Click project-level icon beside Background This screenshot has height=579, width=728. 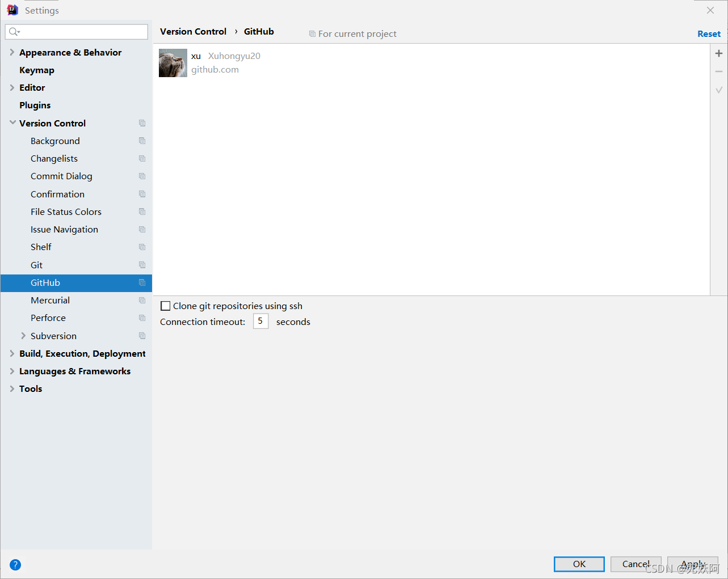coord(142,141)
